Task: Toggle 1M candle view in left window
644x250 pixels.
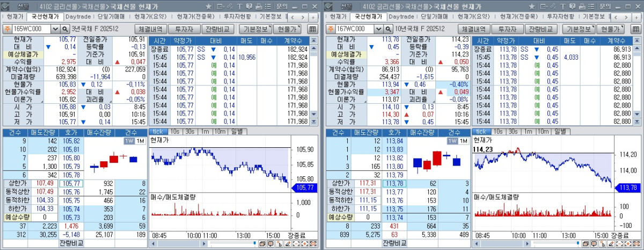Action: (x=140, y=141)
